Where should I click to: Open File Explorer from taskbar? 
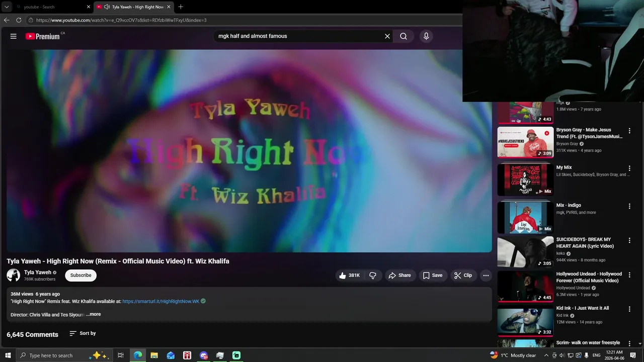(154, 355)
